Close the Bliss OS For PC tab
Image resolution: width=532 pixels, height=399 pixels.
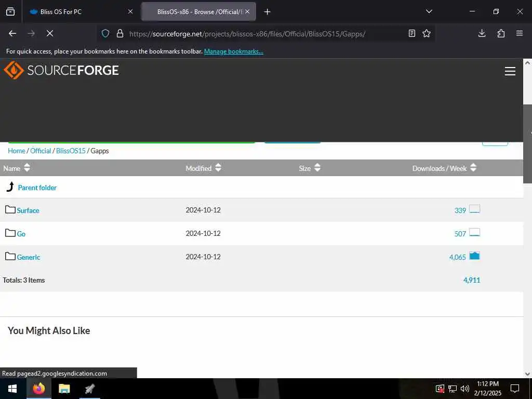(130, 11)
